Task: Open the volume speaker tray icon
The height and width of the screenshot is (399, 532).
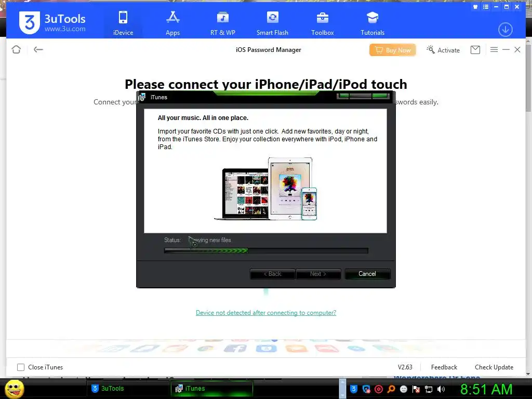Action: click(441, 389)
